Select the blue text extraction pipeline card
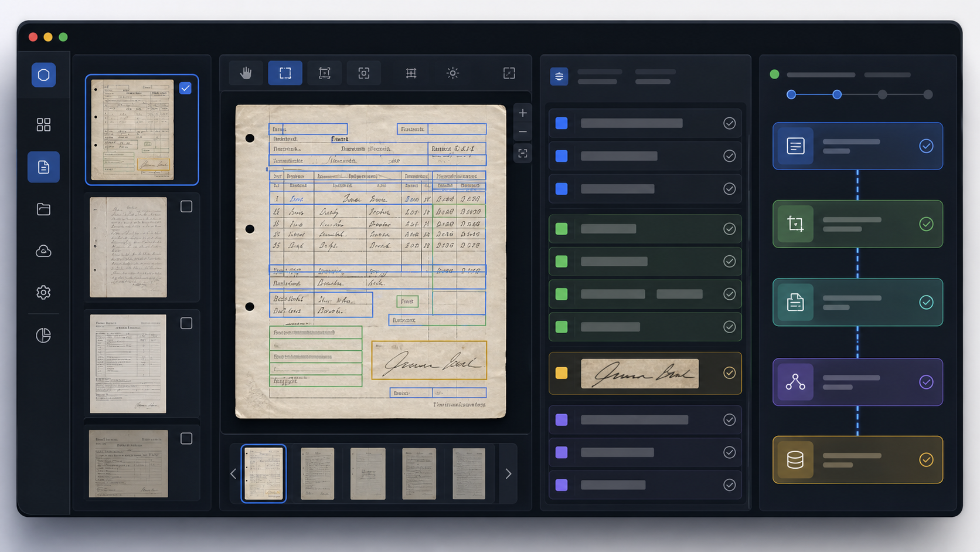Image resolution: width=980 pixels, height=552 pixels. (x=857, y=146)
